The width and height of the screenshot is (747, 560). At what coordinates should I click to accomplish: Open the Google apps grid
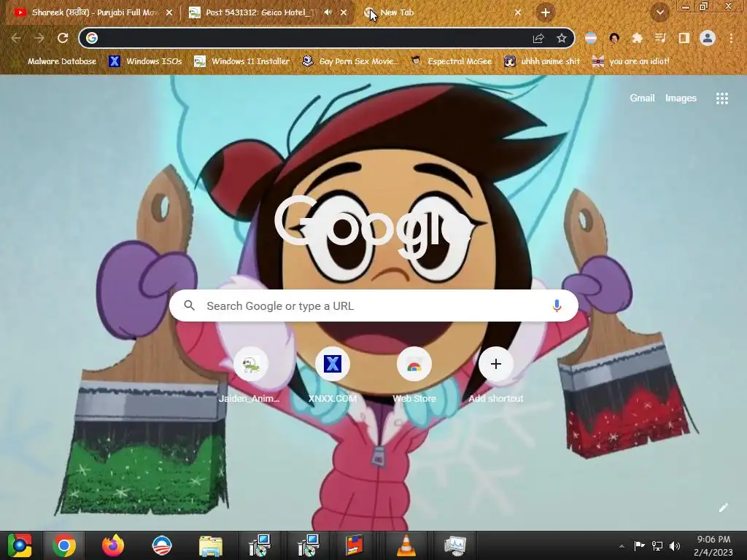click(x=721, y=98)
